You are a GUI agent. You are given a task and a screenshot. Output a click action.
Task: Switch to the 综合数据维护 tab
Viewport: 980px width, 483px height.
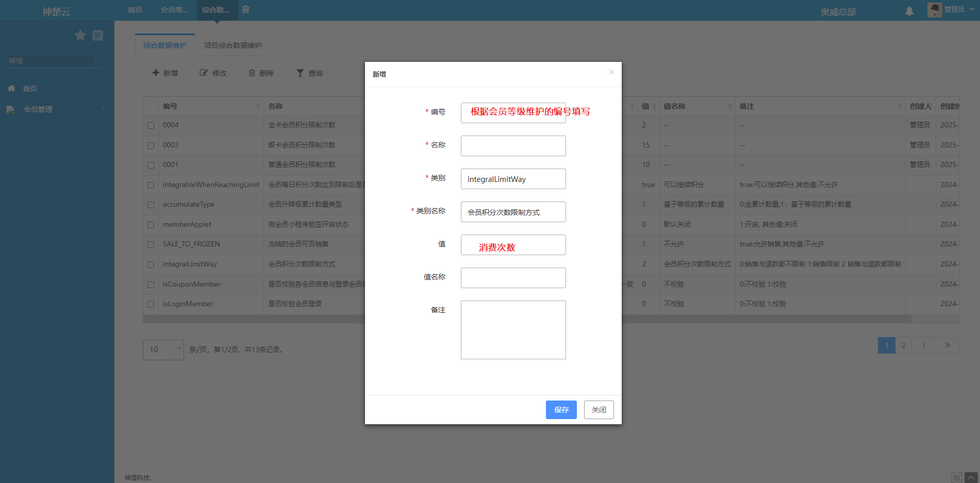pos(165,45)
